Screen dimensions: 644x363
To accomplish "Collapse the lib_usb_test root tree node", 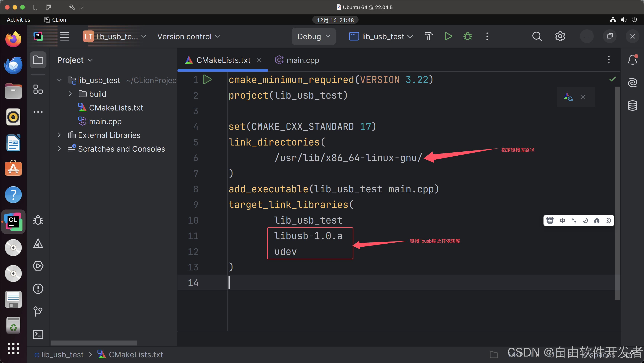I will coord(59,80).
